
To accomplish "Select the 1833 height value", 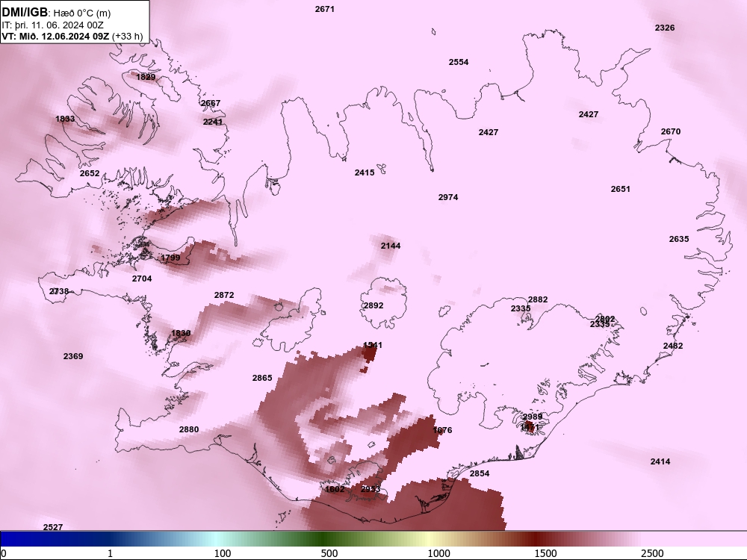I will (65, 119).
